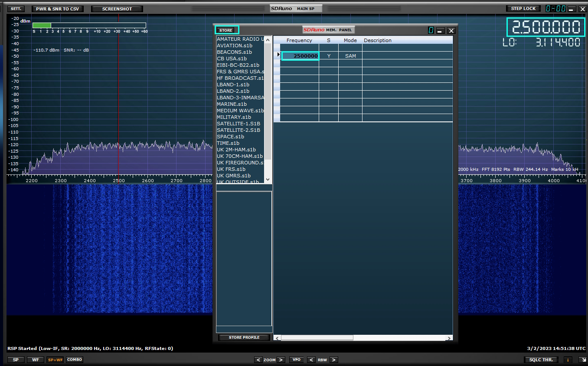The width and height of the screenshot is (588, 366).
Task: Enable STEP LOCK frequency stepping
Action: point(523,8)
